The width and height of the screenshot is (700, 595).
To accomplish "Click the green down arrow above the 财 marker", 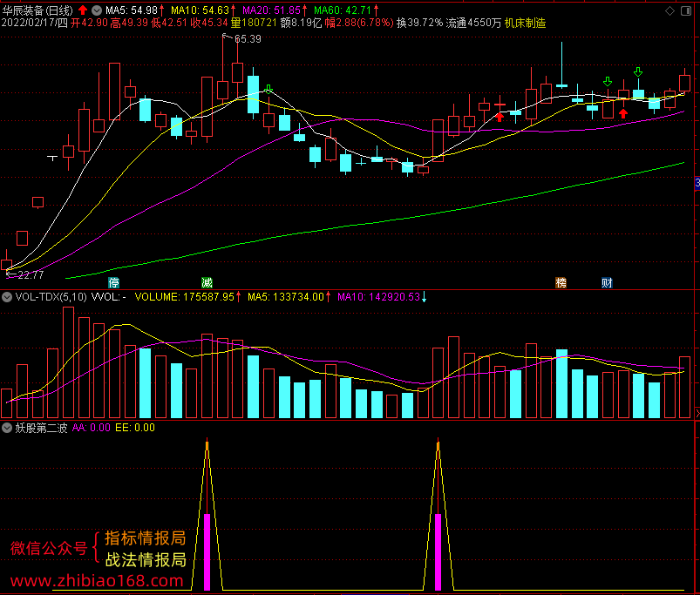I will pyautogui.click(x=607, y=82).
